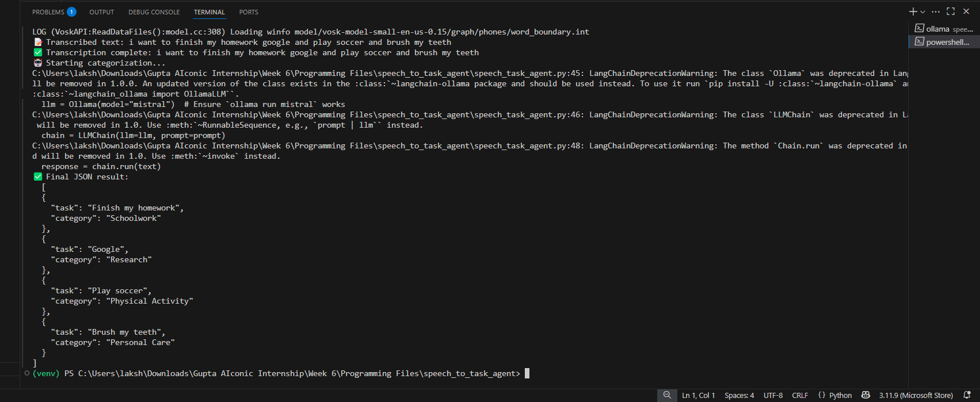Click the VoskAPI LOG line at top
Image resolution: width=980 pixels, height=402 pixels.
pos(311,32)
